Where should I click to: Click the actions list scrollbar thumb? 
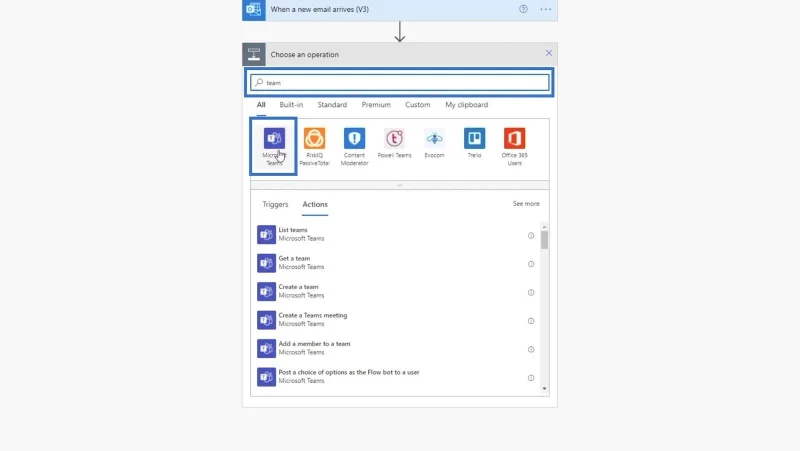tap(544, 240)
